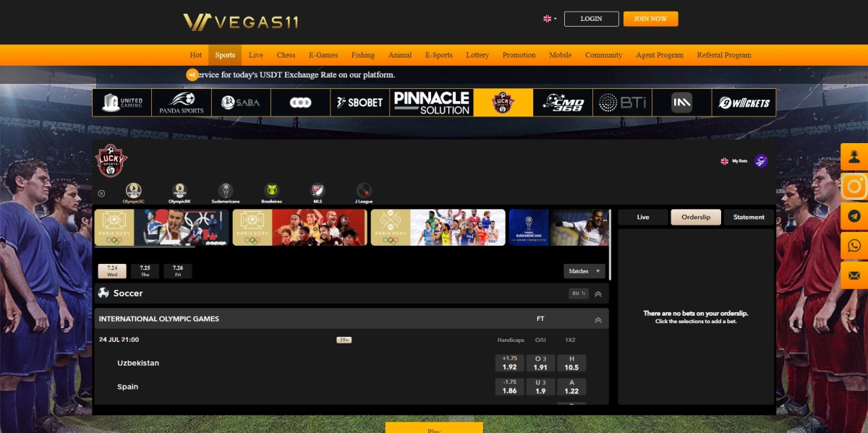The height and width of the screenshot is (433, 868).
Task: Collapse the Soccer section
Action: click(x=598, y=293)
